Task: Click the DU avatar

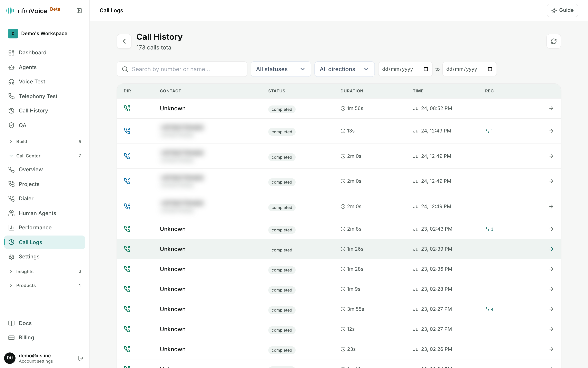Action: tap(10, 358)
